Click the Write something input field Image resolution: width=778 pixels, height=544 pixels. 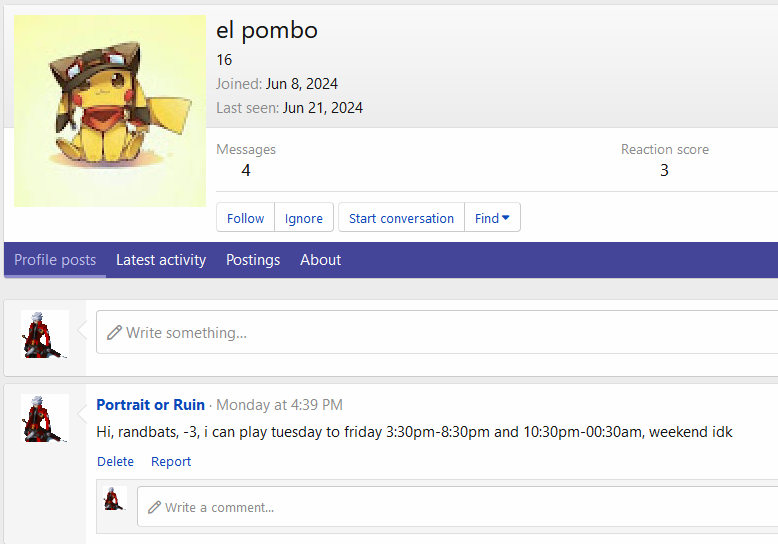tap(440, 332)
